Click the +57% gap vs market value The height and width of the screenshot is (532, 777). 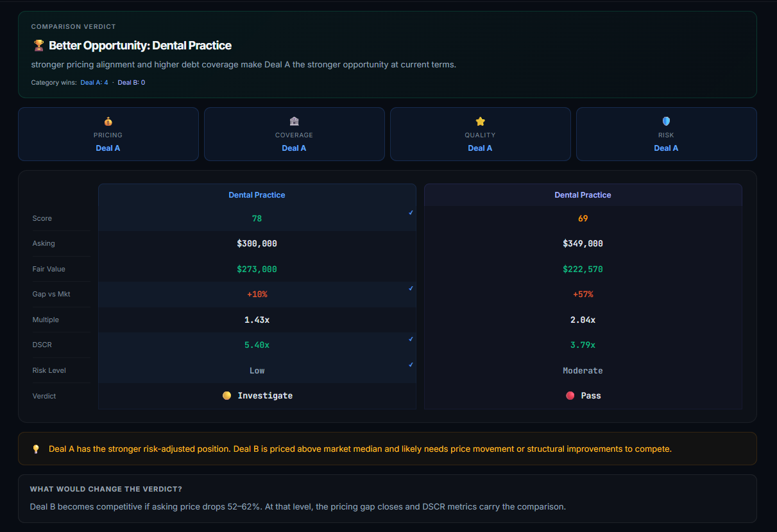pos(583,295)
